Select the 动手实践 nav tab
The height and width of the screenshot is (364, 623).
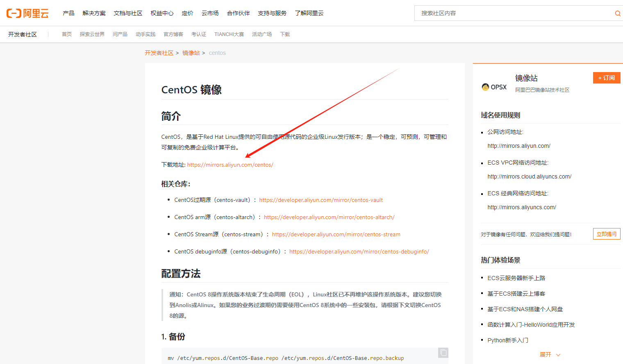click(146, 34)
